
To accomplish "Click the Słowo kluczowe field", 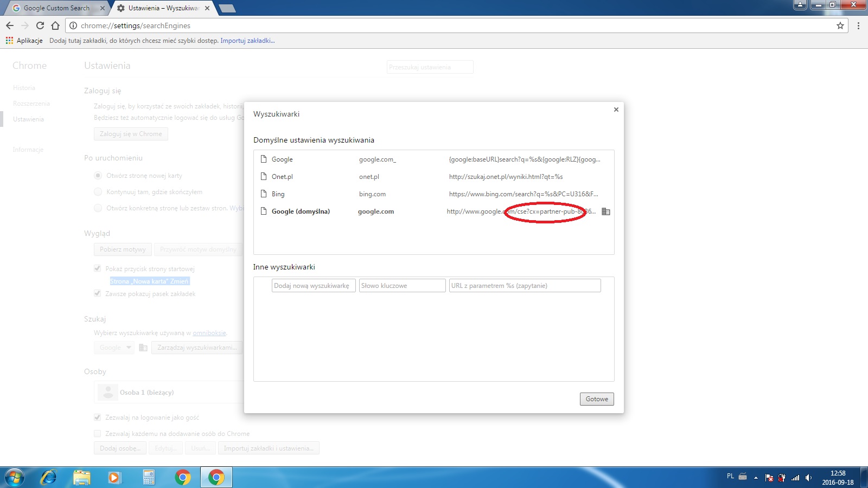I will (x=402, y=286).
